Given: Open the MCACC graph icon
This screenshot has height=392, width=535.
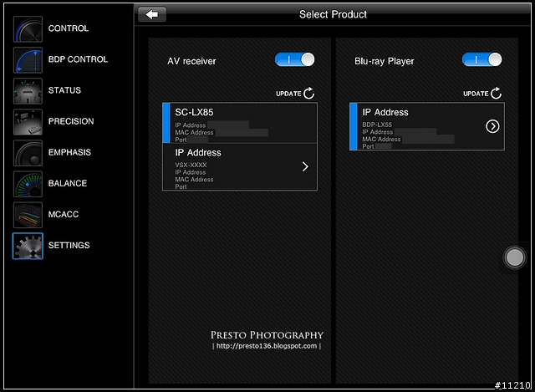Looking at the screenshot, I should click(x=28, y=215).
